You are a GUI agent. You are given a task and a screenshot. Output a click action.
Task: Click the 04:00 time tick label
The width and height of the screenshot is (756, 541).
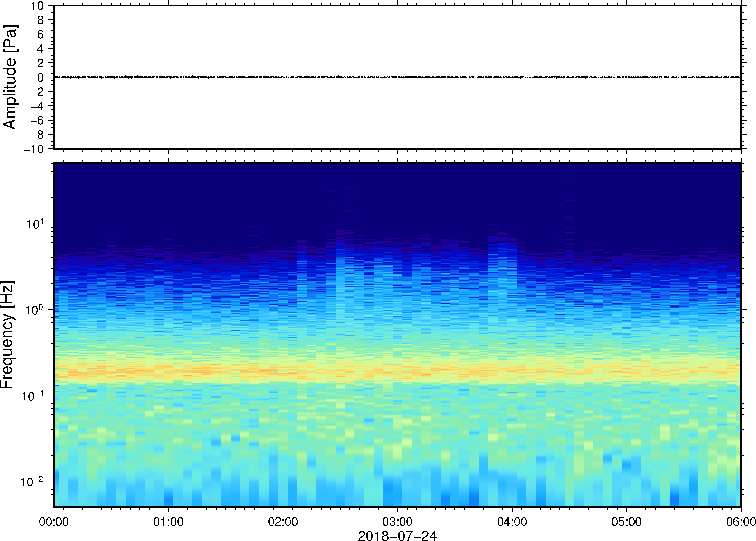point(512,522)
